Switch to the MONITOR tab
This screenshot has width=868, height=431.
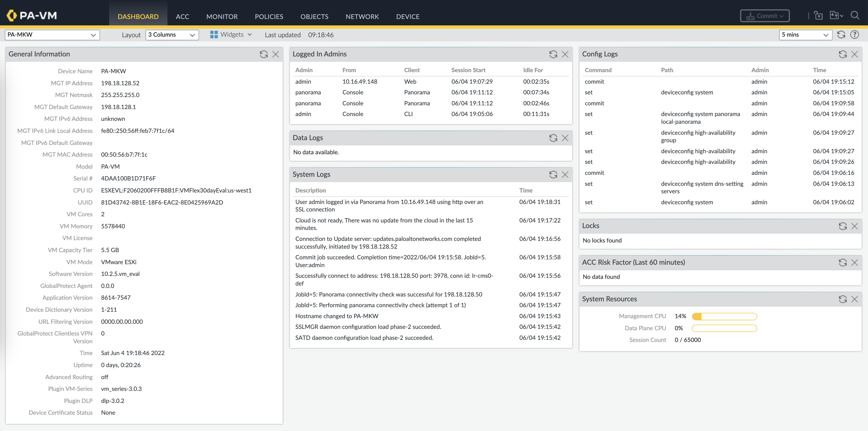pyautogui.click(x=222, y=17)
